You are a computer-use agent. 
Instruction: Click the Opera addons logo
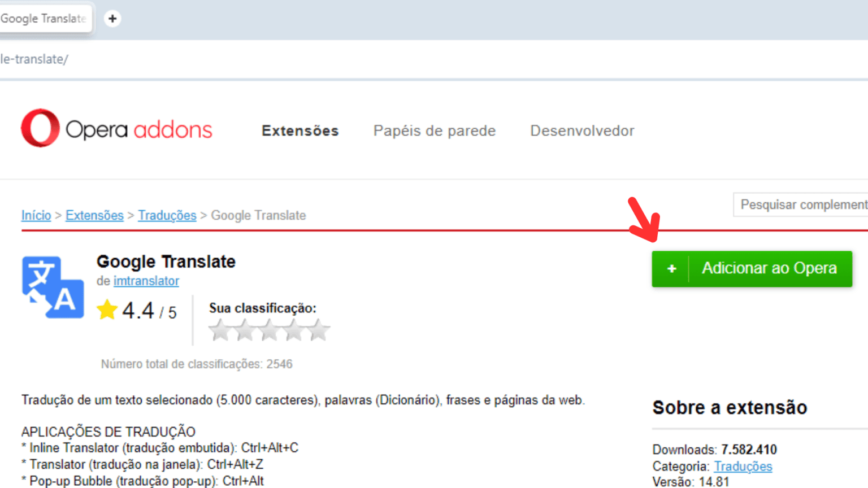coord(116,130)
